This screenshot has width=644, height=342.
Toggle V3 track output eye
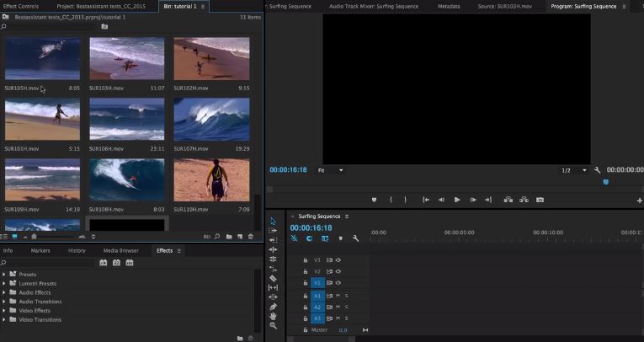(x=338, y=260)
